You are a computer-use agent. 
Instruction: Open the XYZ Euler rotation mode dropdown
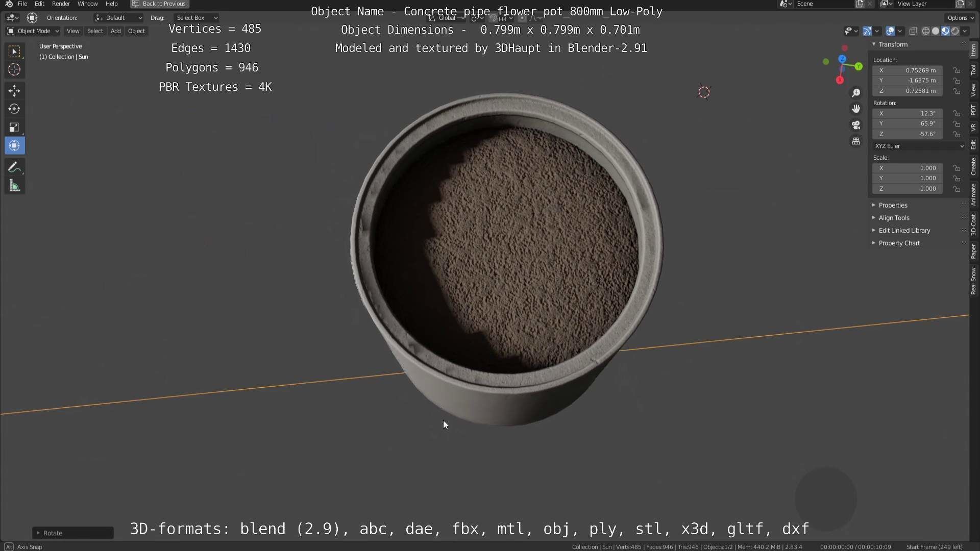click(919, 146)
